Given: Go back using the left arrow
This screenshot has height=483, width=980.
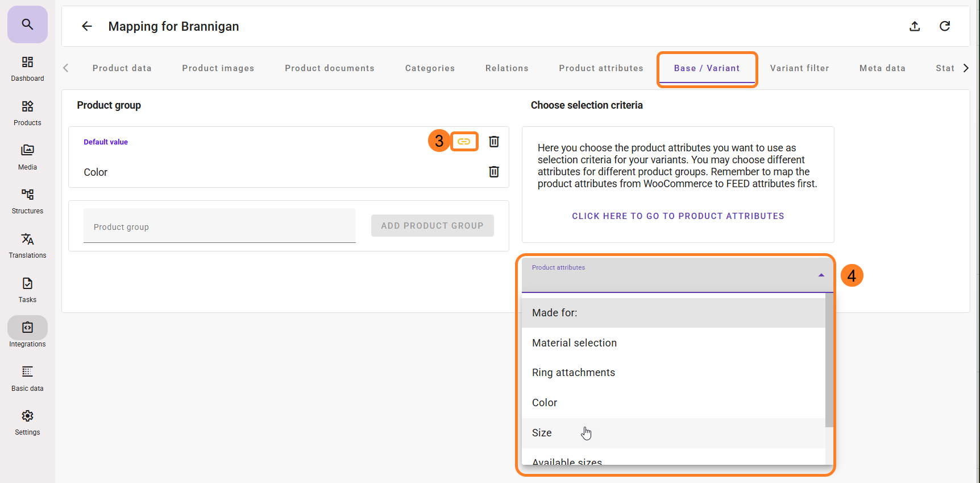Looking at the screenshot, I should pos(87,26).
